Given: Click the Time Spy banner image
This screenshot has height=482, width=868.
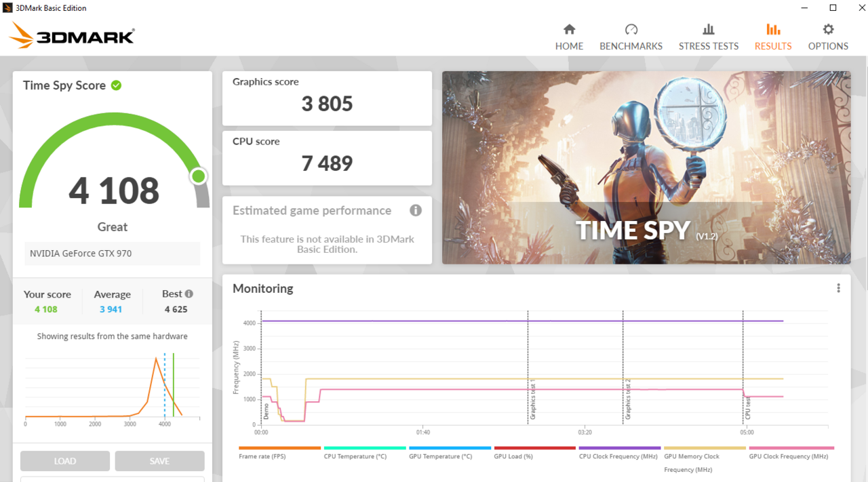Looking at the screenshot, I should click(x=646, y=167).
